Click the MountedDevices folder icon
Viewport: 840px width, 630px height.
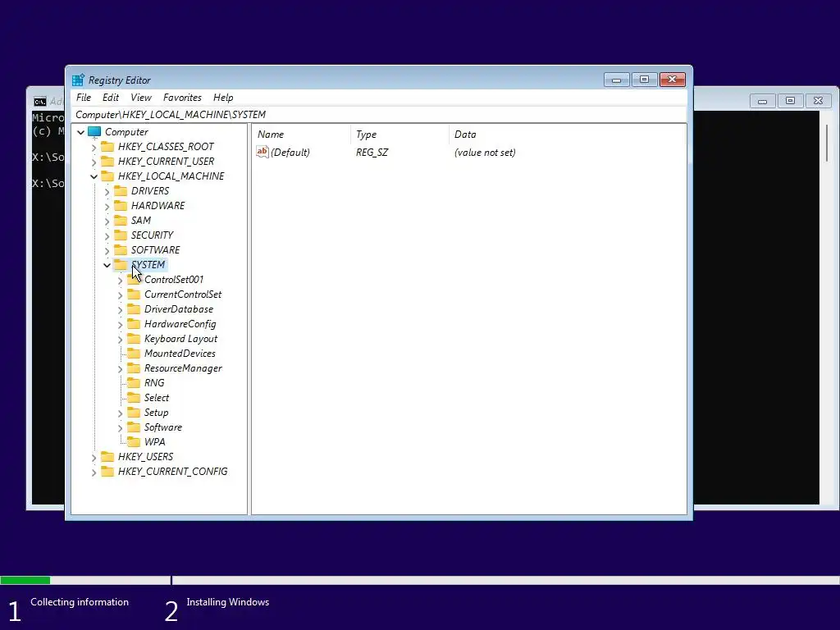[x=134, y=353]
